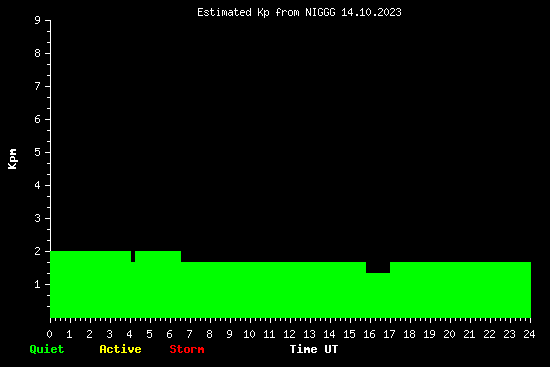The width and height of the screenshot is (550, 367).
Task: Click the green bar area above hour 10
Action: 250,290
